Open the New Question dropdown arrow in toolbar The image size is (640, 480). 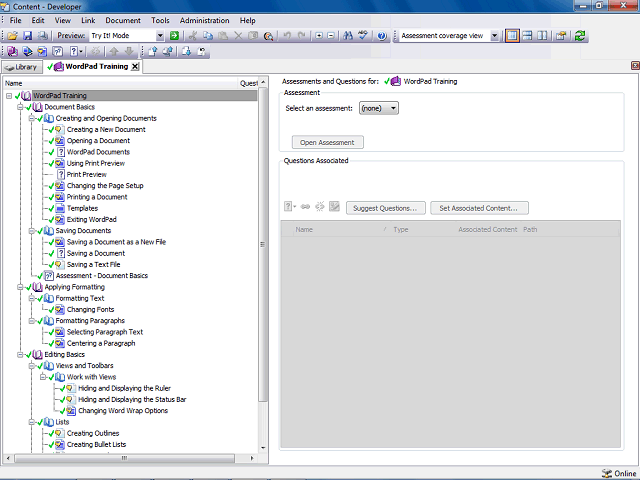click(81, 51)
